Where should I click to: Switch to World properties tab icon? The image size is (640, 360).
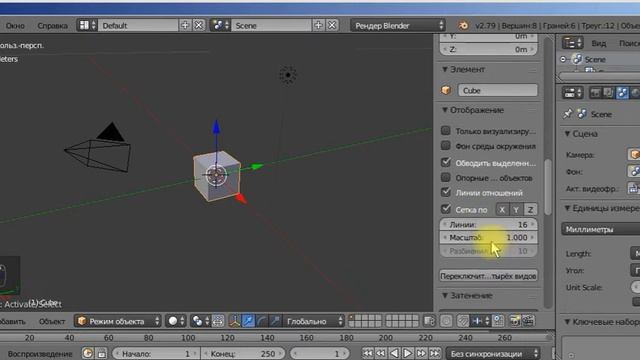pyautogui.click(x=635, y=93)
